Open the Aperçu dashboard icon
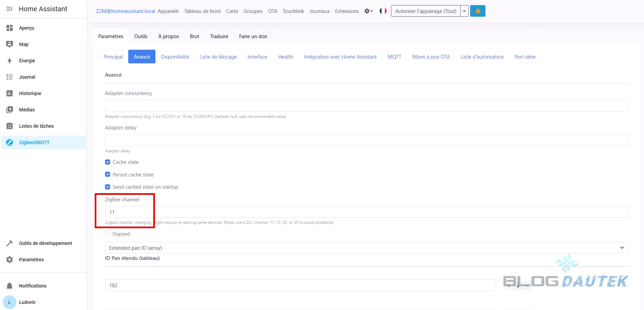Viewport: 644px width, 310px height. tap(10, 28)
